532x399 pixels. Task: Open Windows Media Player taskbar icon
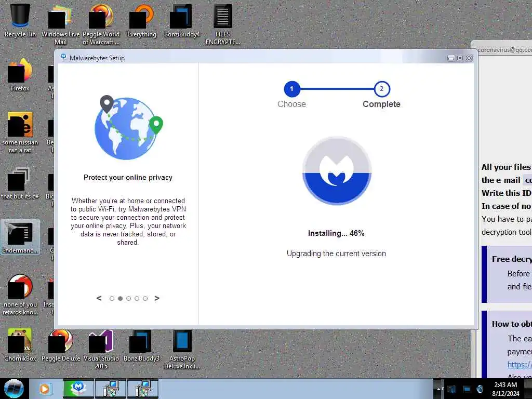coord(45,389)
